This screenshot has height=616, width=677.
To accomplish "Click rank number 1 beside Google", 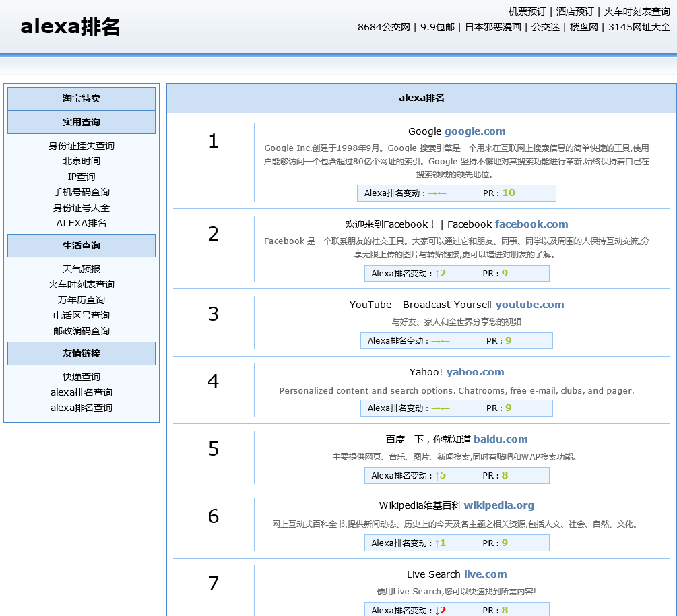I will 214,142.
